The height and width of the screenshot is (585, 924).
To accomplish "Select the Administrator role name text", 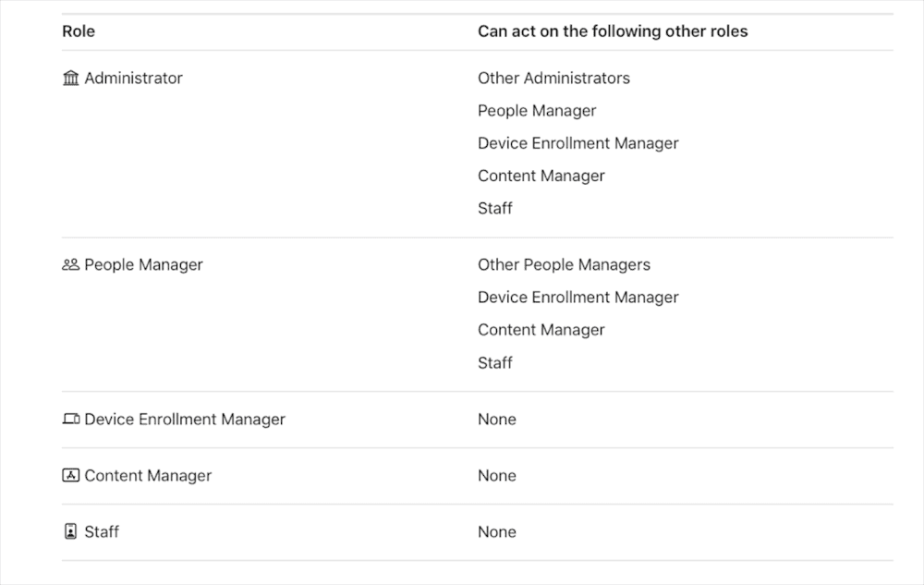I will [133, 79].
